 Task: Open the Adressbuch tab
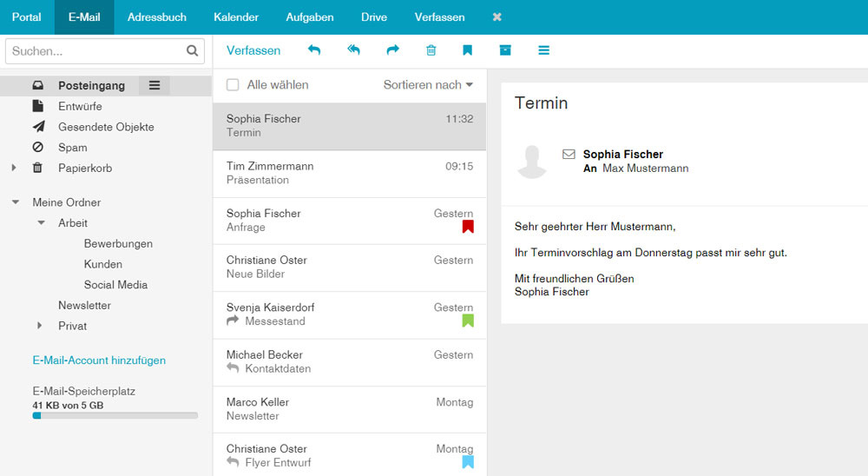click(x=156, y=17)
